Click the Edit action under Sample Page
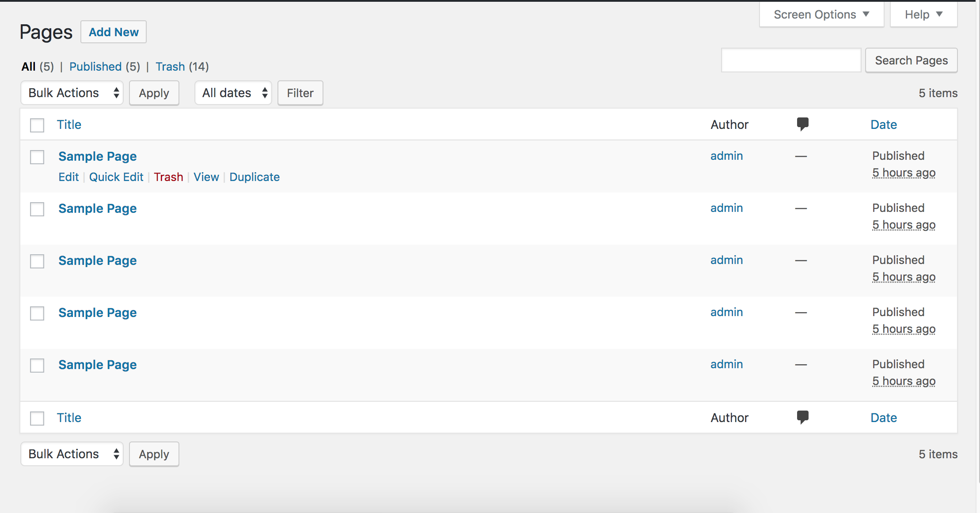 (68, 177)
